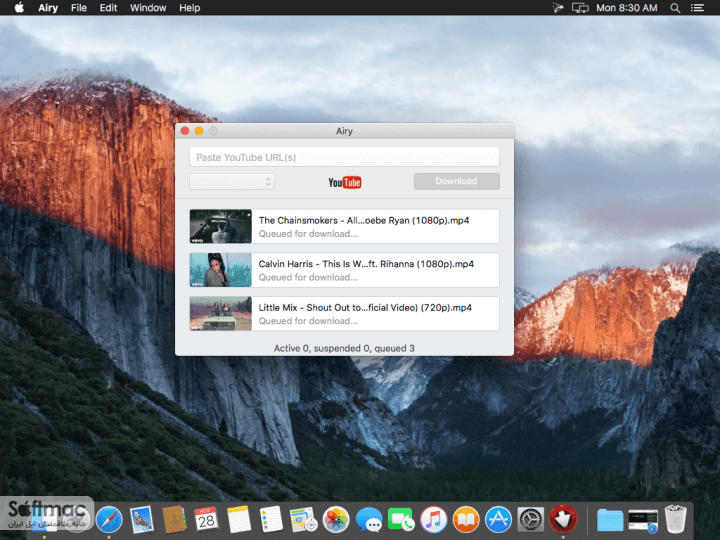Screen dimensions: 720x540
Task: Click "Queued for download..." under The Chainsmokers
Action: coord(308,234)
